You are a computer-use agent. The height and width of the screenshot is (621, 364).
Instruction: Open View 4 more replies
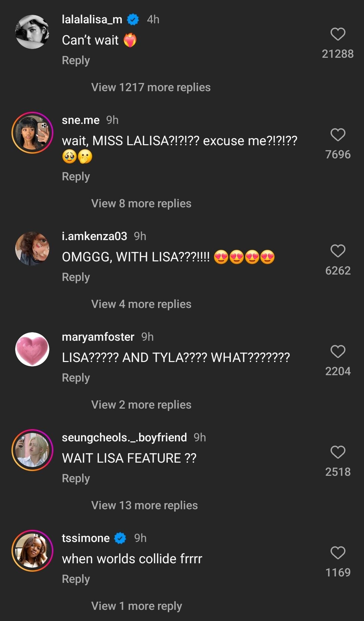pos(141,304)
